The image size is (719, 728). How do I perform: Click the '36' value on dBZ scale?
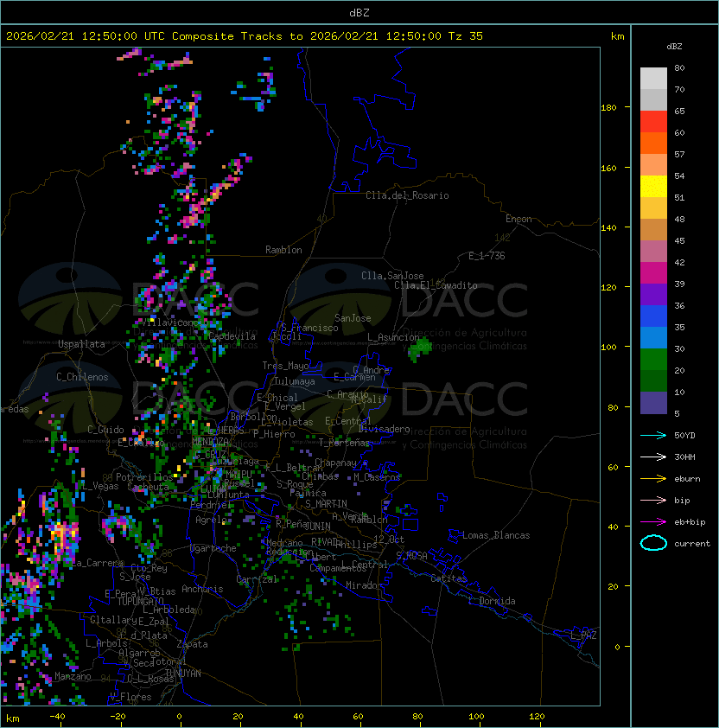pyautogui.click(x=679, y=305)
